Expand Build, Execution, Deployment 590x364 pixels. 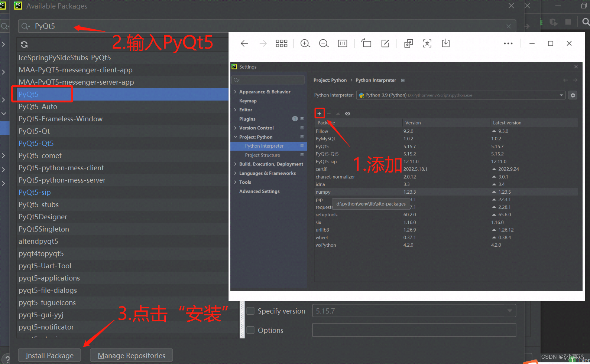click(x=235, y=164)
